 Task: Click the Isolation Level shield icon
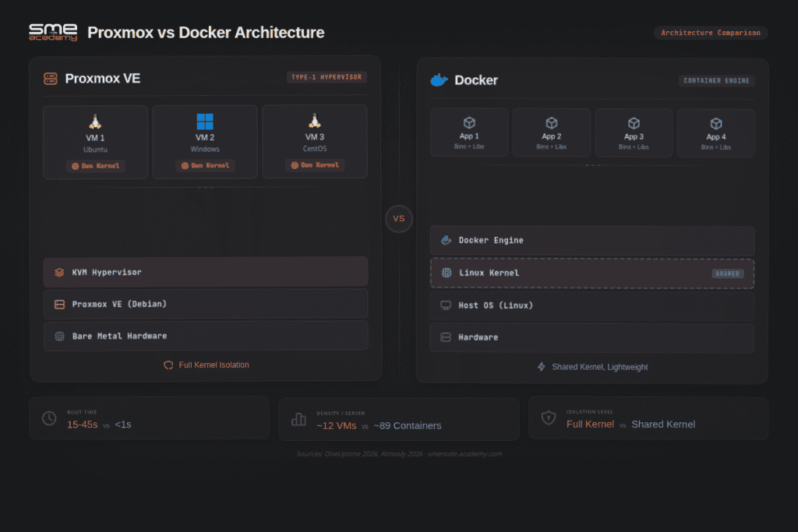point(549,418)
